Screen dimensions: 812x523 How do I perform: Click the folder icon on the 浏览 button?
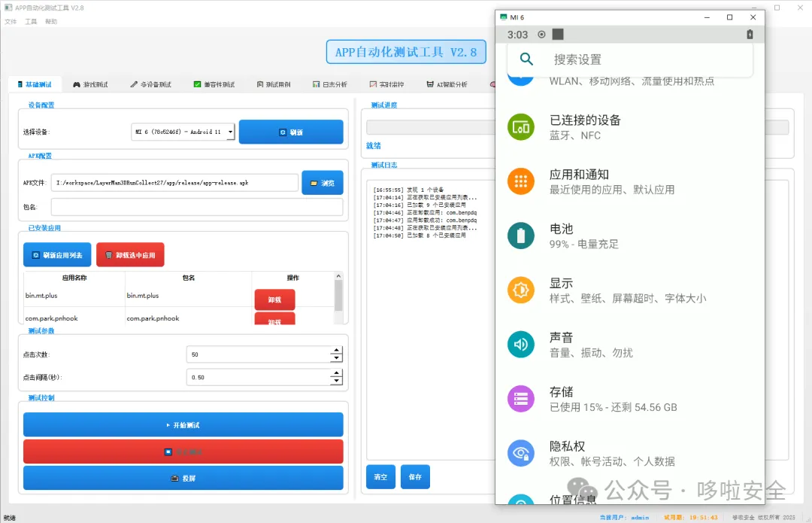point(314,182)
